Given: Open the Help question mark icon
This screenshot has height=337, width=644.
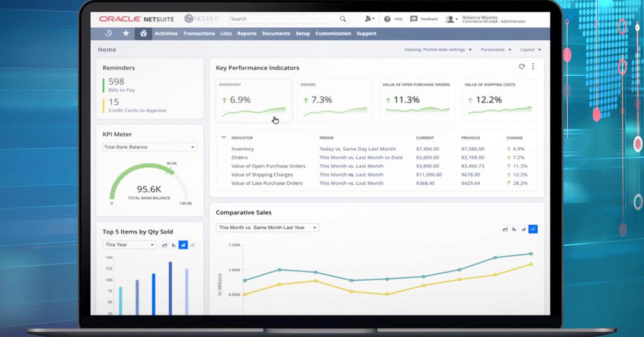Looking at the screenshot, I should tap(387, 19).
